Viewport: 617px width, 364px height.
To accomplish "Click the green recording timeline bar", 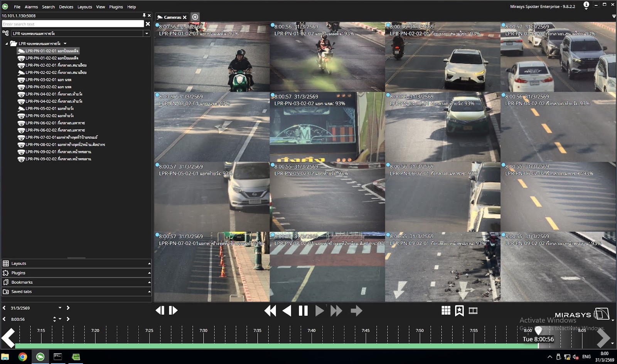I will [x=276, y=346].
